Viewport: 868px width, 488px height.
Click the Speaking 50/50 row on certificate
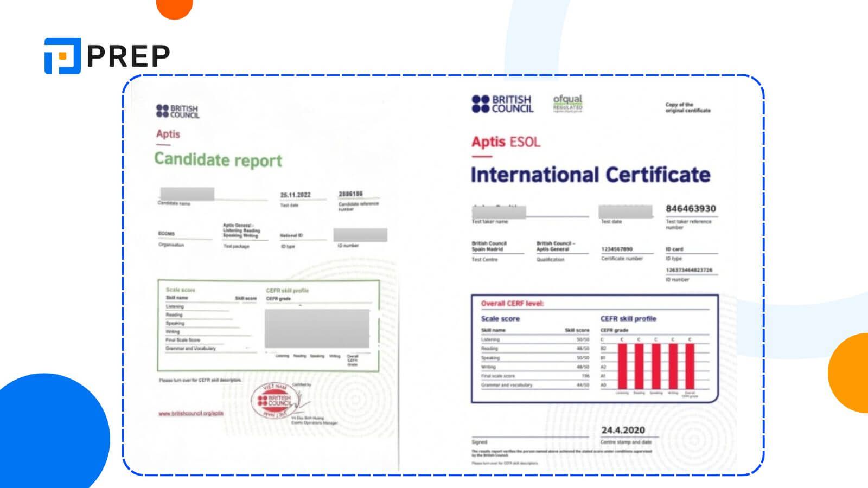click(x=535, y=358)
